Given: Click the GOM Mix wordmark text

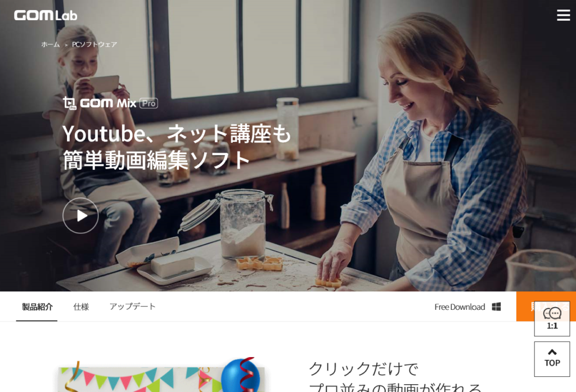Looking at the screenshot, I should coord(108,103).
